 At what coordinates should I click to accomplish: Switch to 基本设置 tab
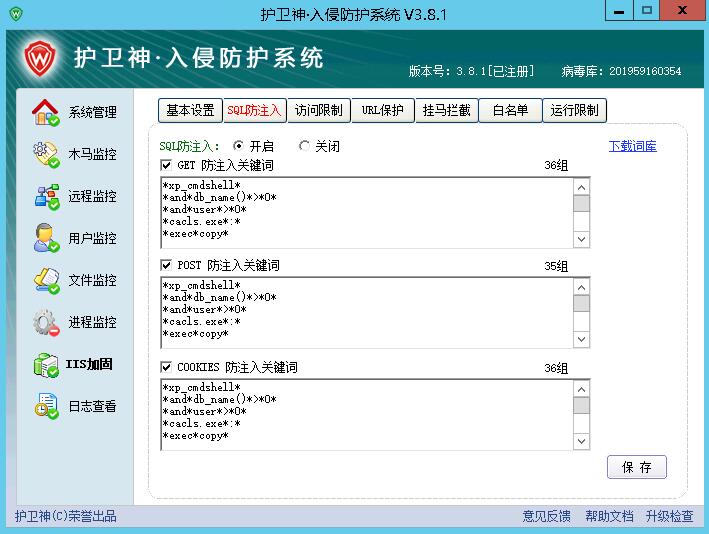click(190, 110)
